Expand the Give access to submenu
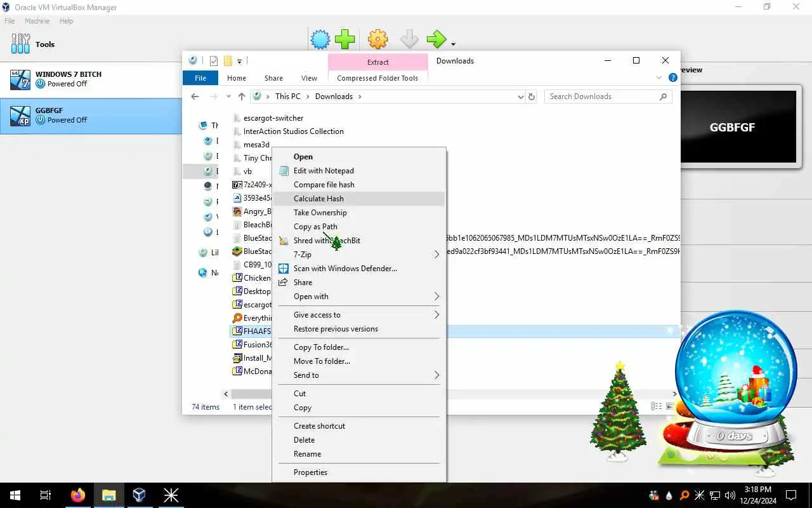The width and height of the screenshot is (812, 508). point(359,315)
